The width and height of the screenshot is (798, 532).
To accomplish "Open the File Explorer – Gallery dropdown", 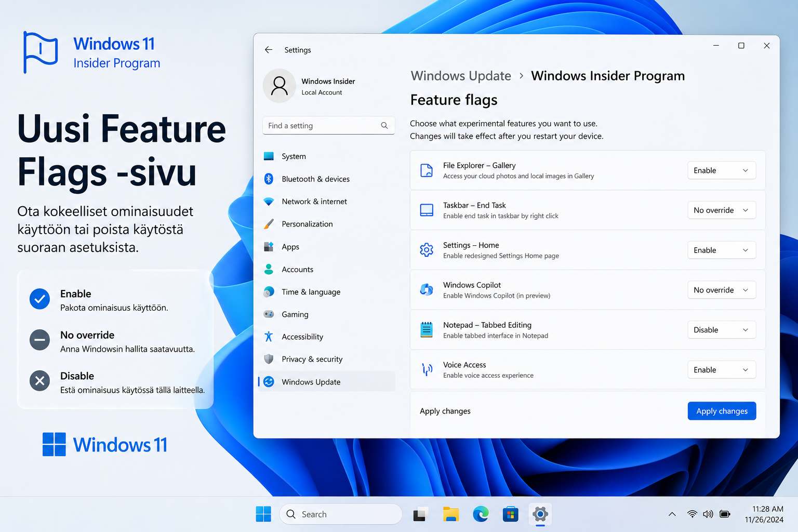I will tap(722, 170).
